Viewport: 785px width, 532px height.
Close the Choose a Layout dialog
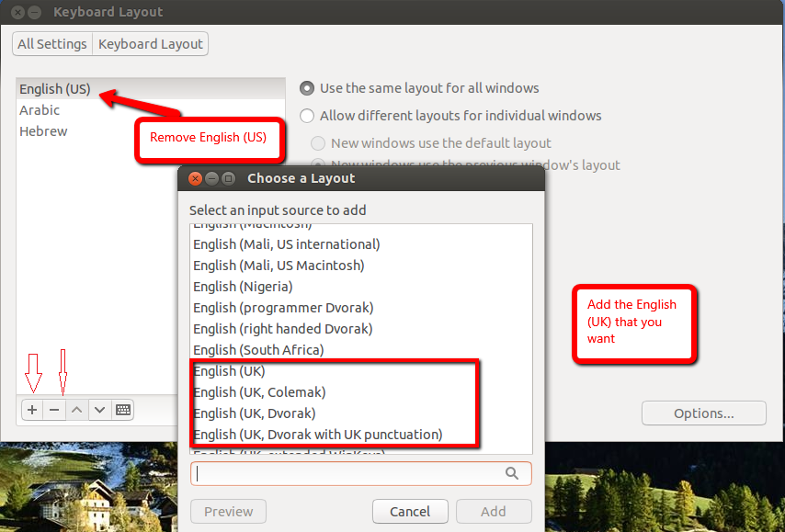[195, 178]
